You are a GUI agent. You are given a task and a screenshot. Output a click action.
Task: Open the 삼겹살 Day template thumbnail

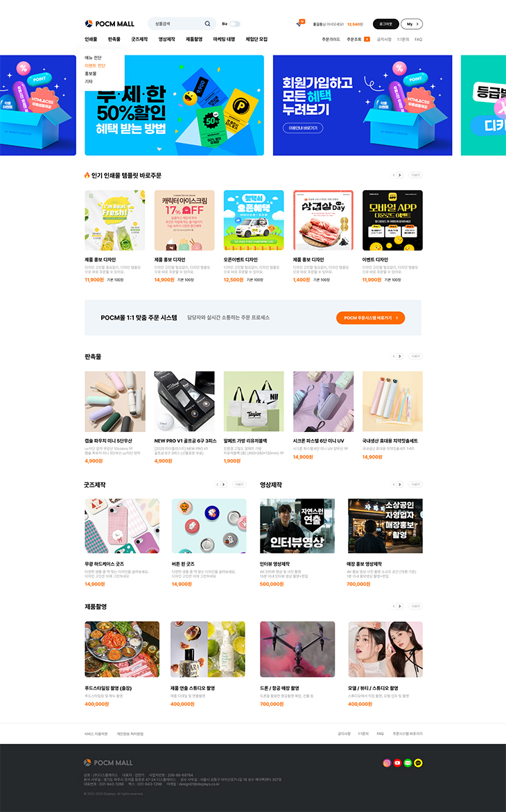pyautogui.click(x=323, y=220)
